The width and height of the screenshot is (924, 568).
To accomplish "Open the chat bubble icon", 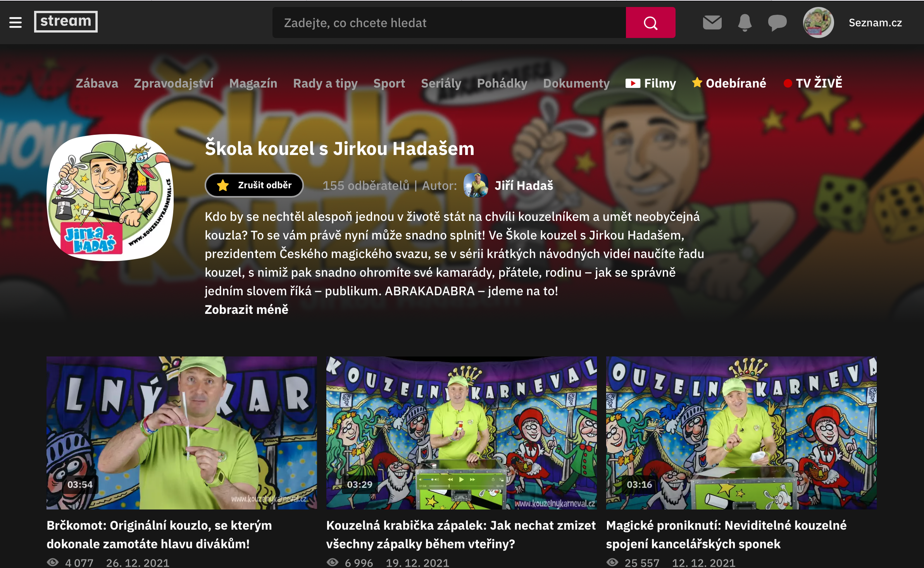I will tap(777, 23).
